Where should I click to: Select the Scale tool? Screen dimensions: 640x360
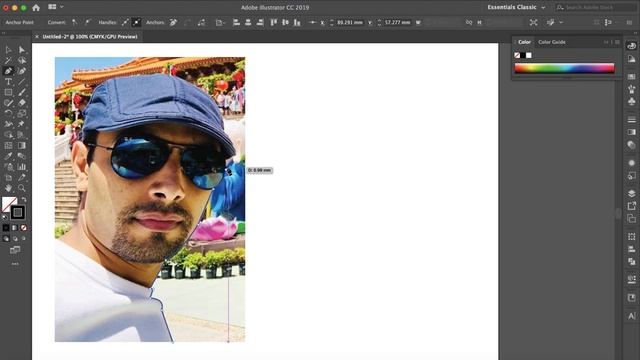22,113
